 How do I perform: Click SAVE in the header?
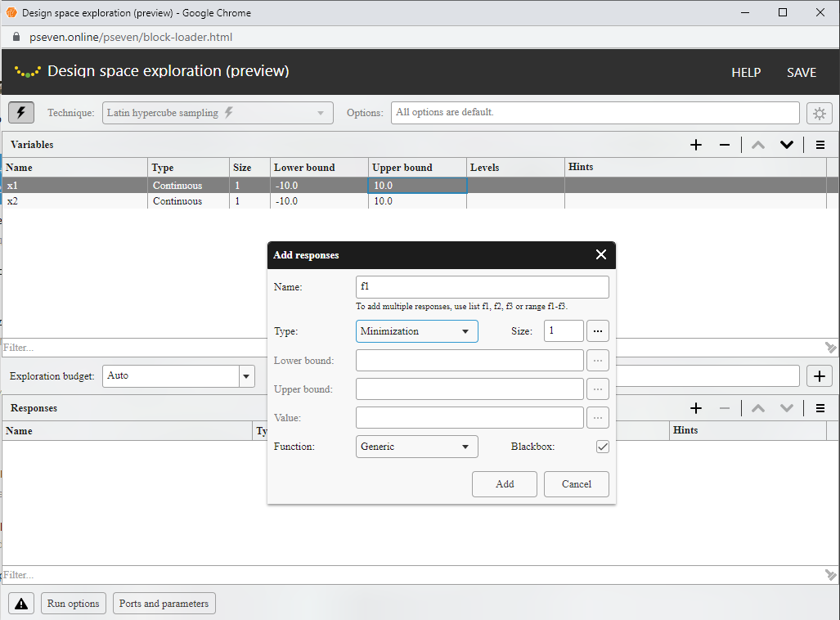pos(802,72)
